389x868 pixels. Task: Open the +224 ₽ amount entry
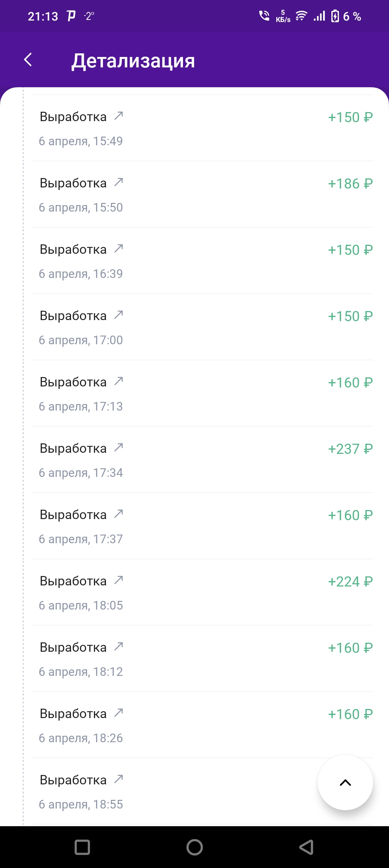pyautogui.click(x=202, y=592)
